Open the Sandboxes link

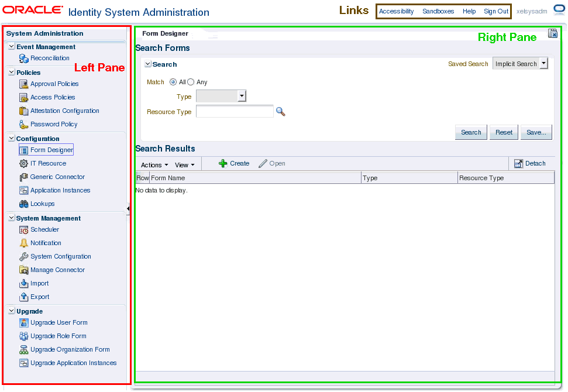438,11
